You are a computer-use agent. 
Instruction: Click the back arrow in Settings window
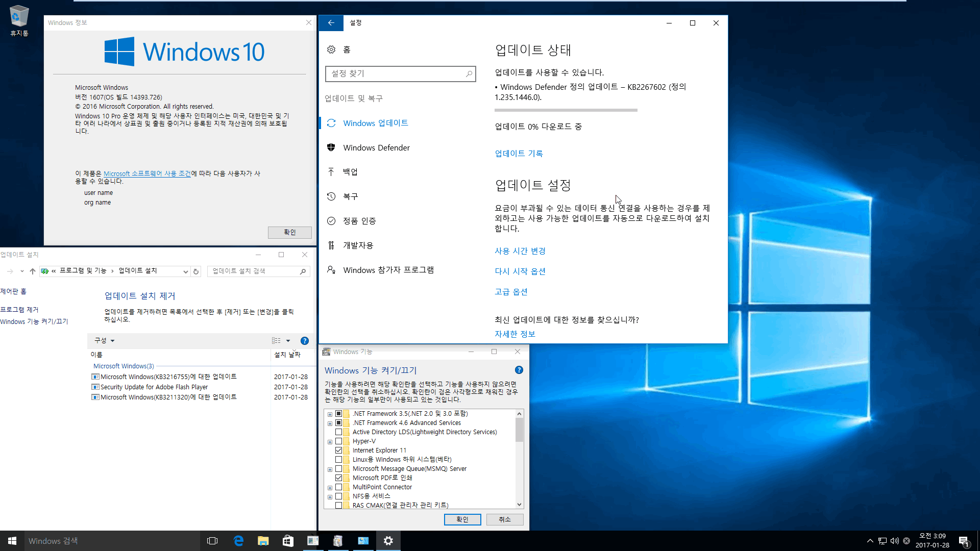click(x=331, y=23)
